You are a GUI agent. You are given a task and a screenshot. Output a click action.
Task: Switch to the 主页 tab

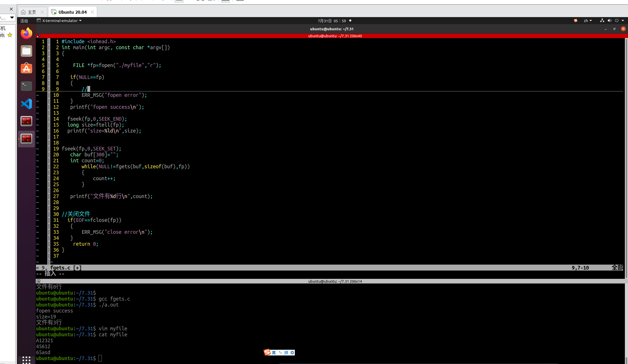(32, 12)
